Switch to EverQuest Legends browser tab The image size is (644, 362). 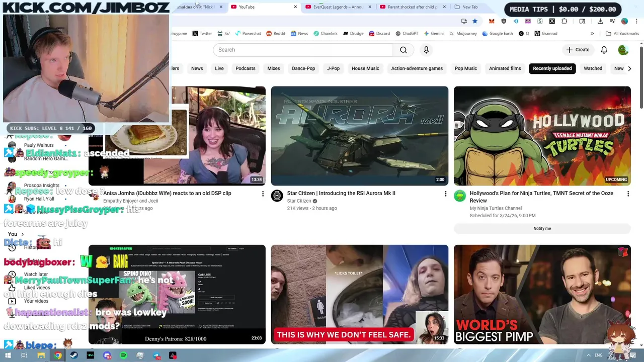[x=338, y=7]
